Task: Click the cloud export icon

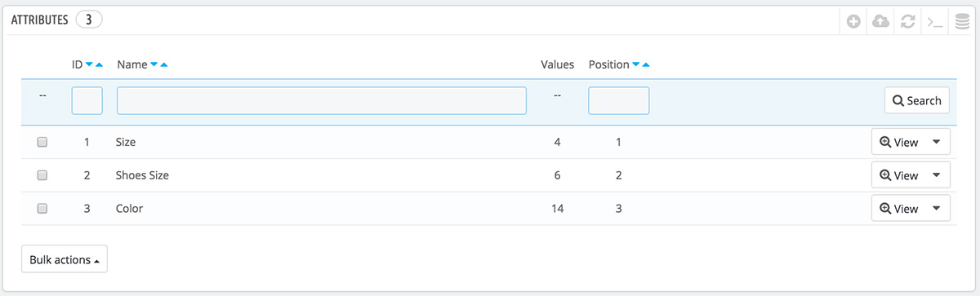Action: 880,22
